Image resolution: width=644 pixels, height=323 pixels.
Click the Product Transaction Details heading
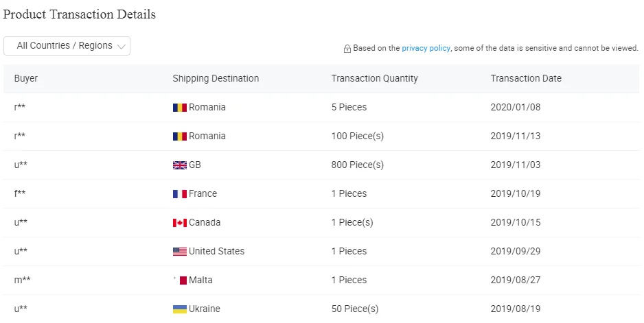80,14
